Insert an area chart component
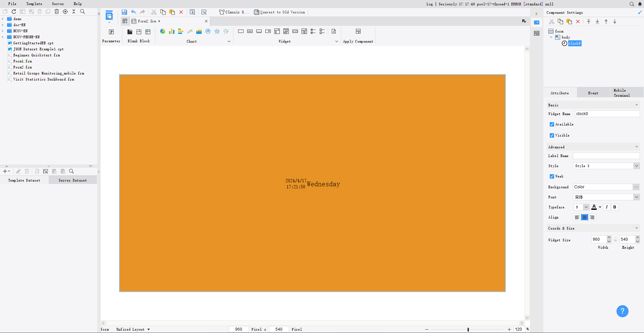644x333 pixels. click(x=199, y=31)
